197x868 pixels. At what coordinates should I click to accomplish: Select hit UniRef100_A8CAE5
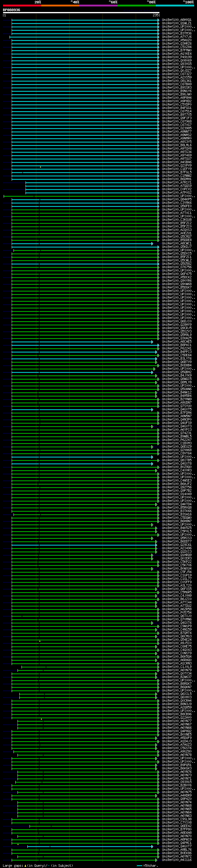coord(177,342)
